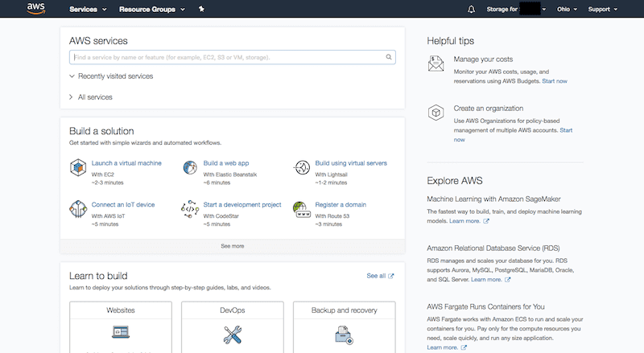Click 'With AWS IoT' subtitle text
The image size is (644, 353).
(108, 216)
